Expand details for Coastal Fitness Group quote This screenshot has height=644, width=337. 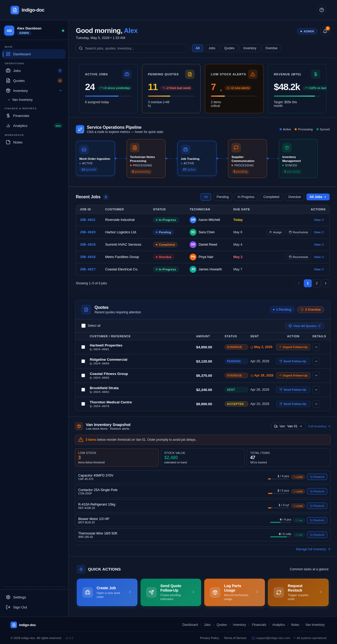tap(316, 375)
